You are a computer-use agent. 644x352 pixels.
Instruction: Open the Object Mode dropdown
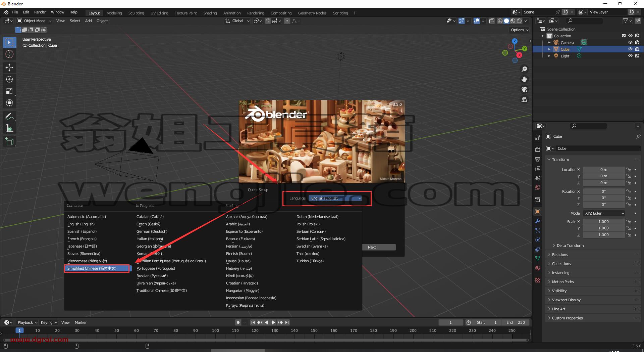click(x=34, y=21)
